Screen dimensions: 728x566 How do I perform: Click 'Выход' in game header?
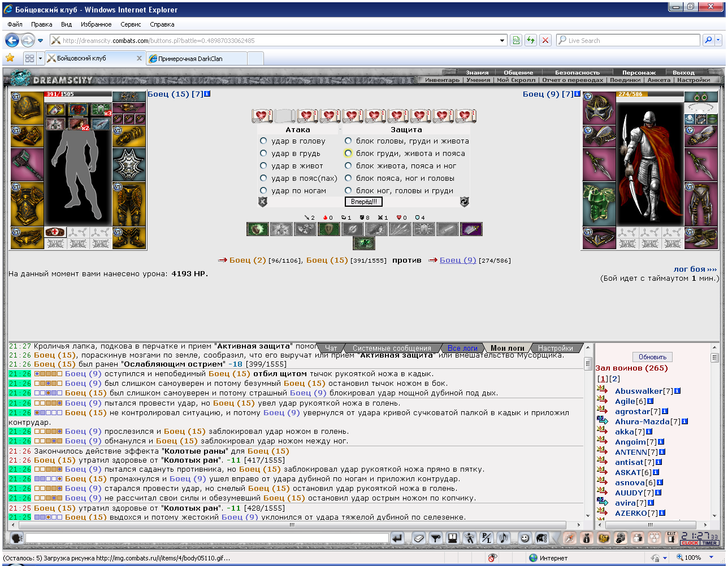(x=683, y=72)
